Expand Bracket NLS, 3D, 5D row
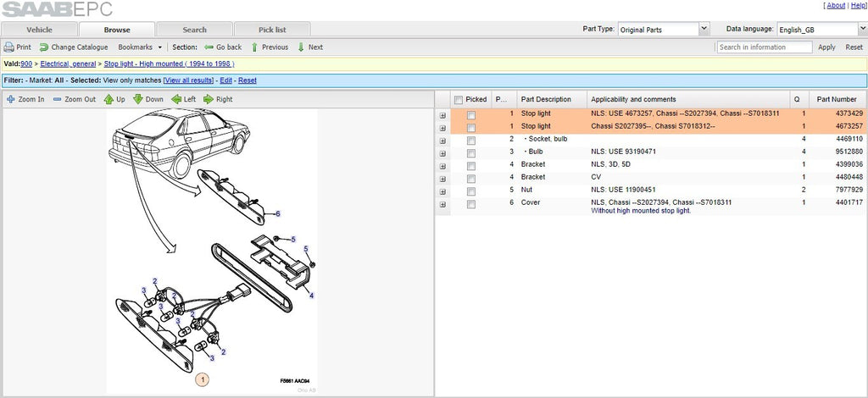The height and width of the screenshot is (398, 868). [442, 166]
